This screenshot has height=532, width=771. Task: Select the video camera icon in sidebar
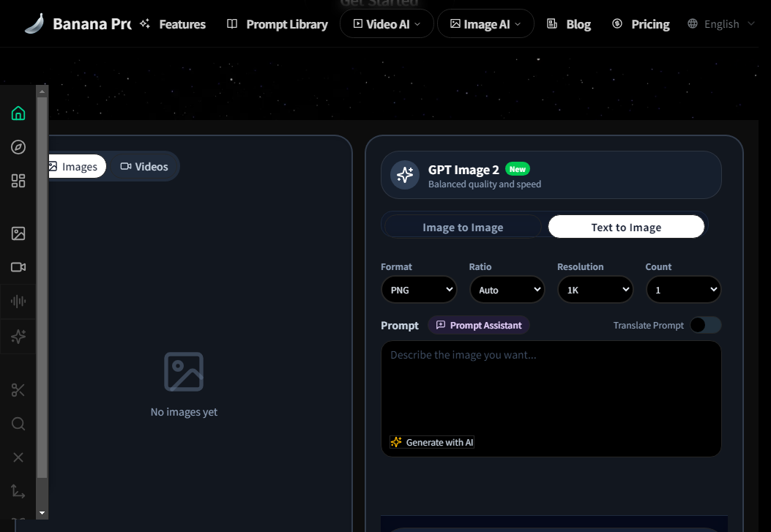coord(18,267)
